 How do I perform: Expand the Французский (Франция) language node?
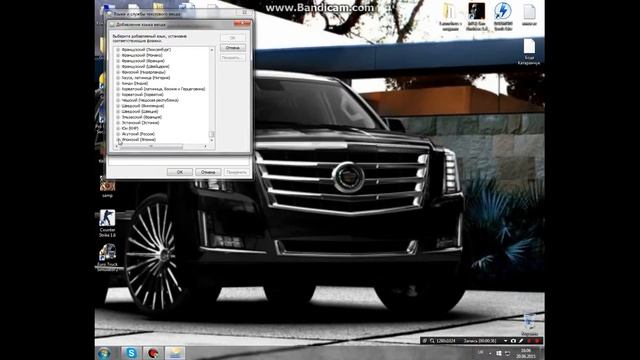[x=118, y=61]
